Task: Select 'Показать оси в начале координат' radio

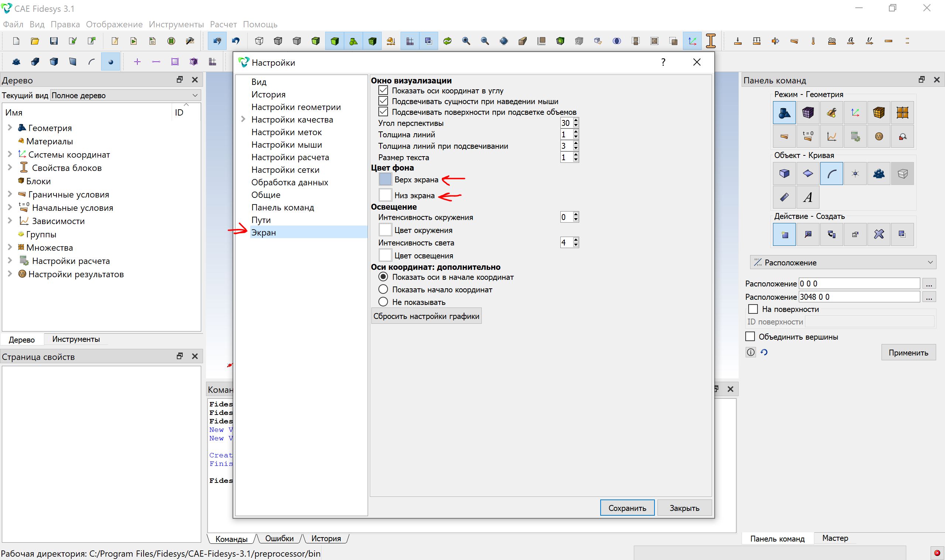Action: click(x=383, y=276)
